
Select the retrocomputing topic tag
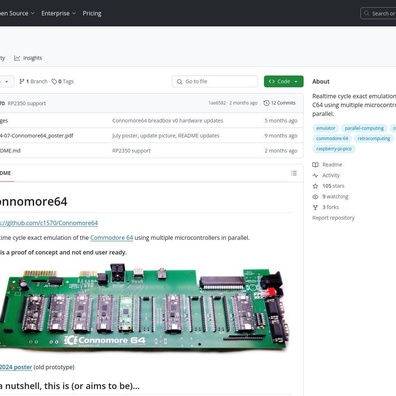point(374,138)
